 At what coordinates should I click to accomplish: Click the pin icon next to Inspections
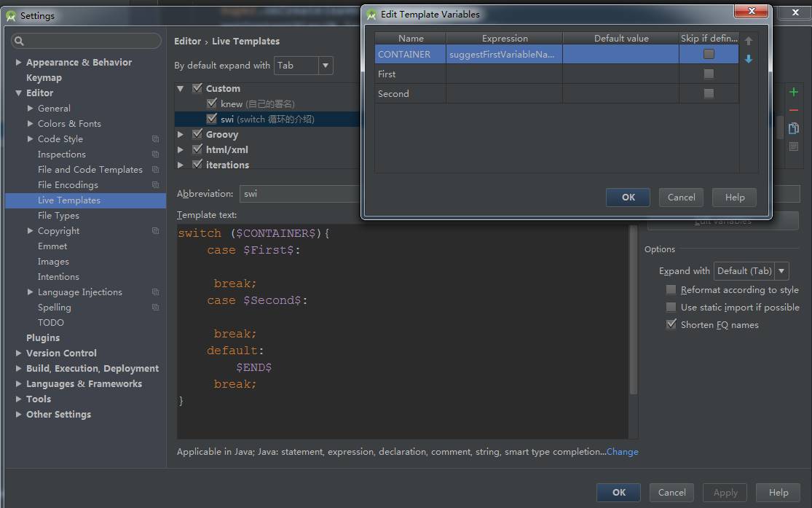155,154
